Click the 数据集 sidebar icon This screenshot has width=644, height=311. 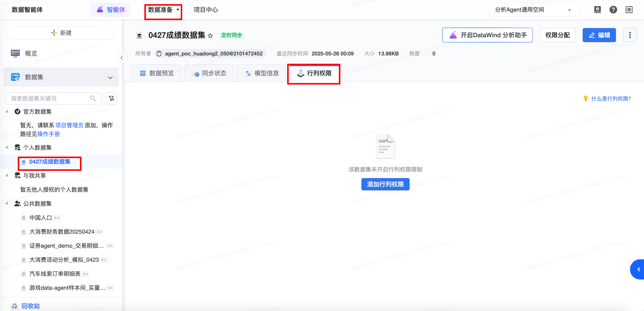(x=15, y=77)
